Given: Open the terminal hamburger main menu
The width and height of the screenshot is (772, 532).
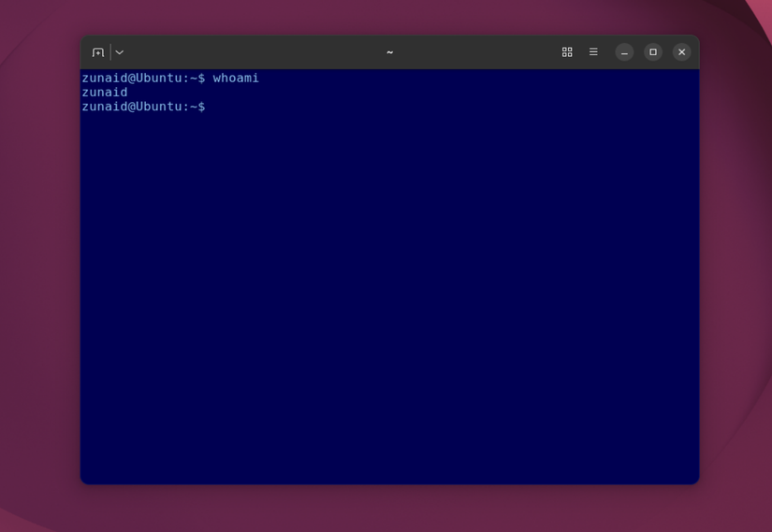Looking at the screenshot, I should 594,52.
